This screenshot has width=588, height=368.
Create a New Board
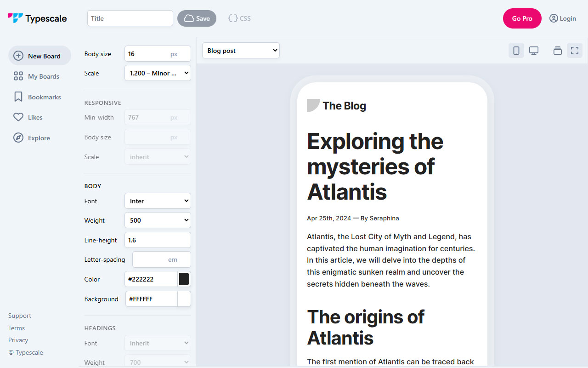tap(40, 55)
